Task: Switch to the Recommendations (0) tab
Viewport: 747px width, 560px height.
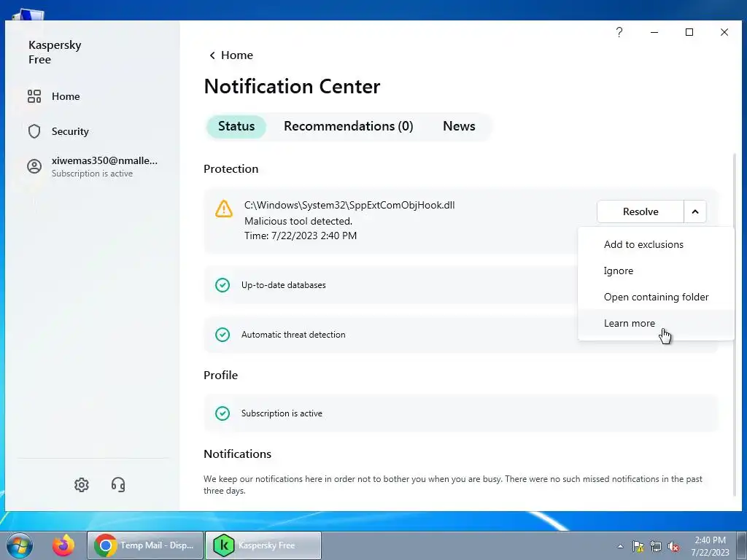Action: 348,126
